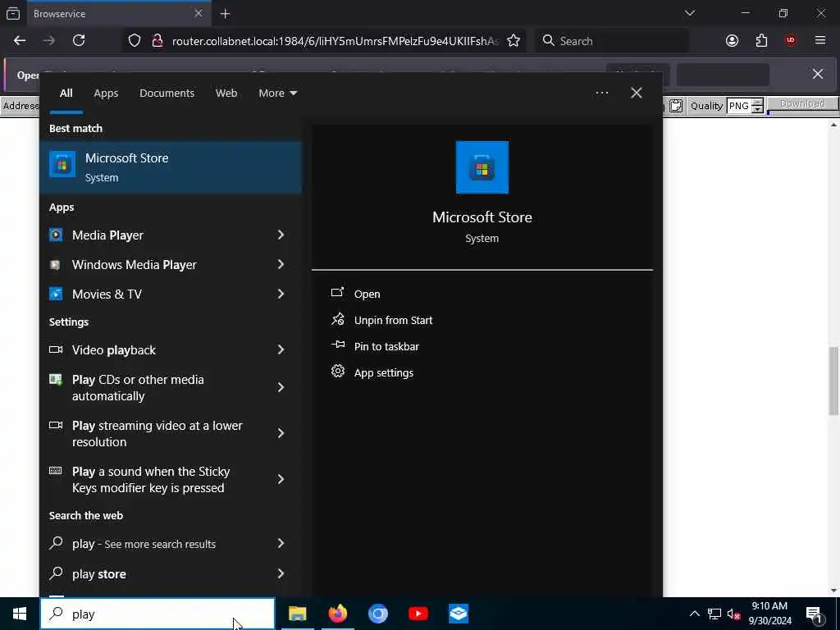Viewport: 840px width, 630px height.
Task: Click the Windows Media Player icon
Action: click(x=55, y=264)
